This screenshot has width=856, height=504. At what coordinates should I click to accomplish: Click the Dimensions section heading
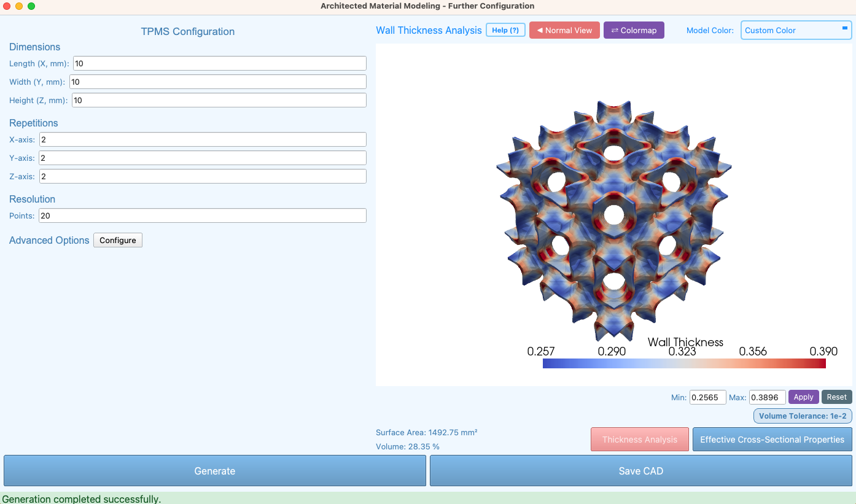tap(35, 47)
